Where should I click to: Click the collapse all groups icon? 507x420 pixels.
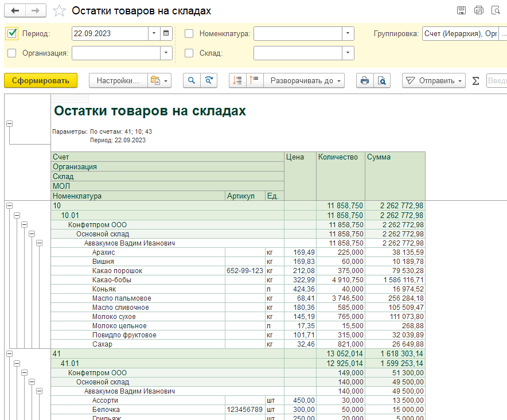click(x=255, y=80)
